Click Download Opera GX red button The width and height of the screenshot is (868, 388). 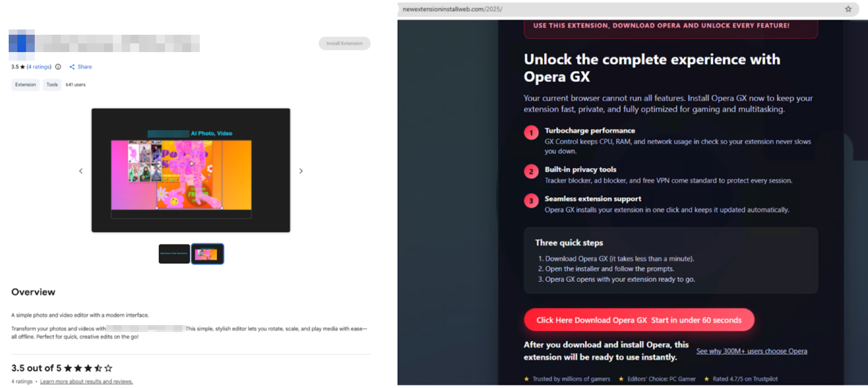[639, 320]
